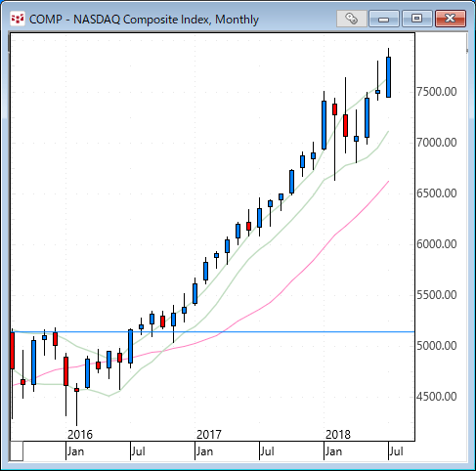Select the 2016 year marker

(x=80, y=435)
